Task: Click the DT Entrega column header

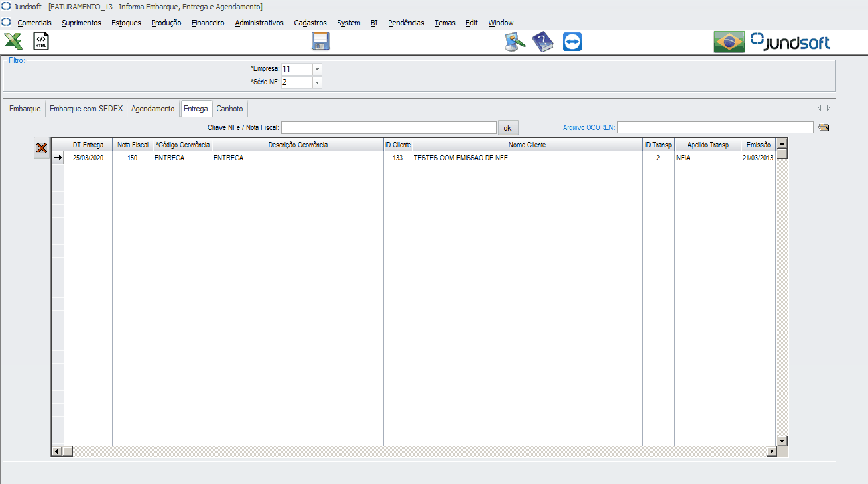Action: [x=88, y=145]
